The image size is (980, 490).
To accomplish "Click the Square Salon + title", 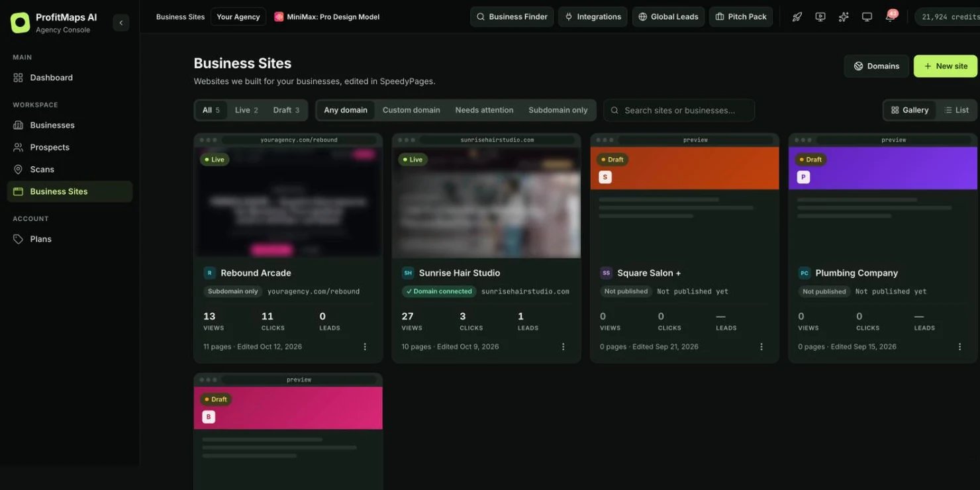I will coord(649,273).
